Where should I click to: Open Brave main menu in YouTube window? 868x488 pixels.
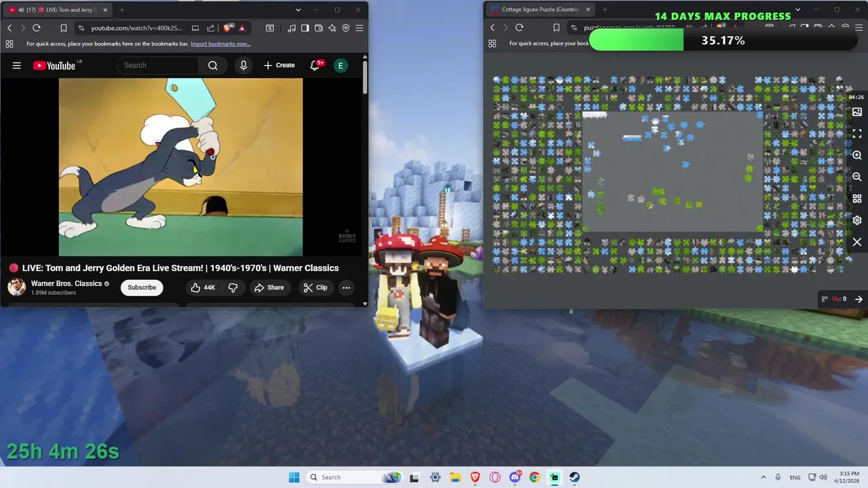359,28
